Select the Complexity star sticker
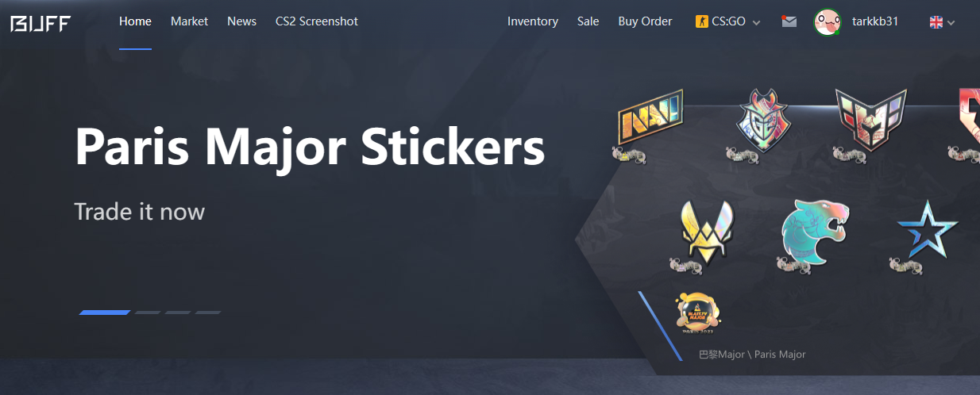 tap(927, 230)
